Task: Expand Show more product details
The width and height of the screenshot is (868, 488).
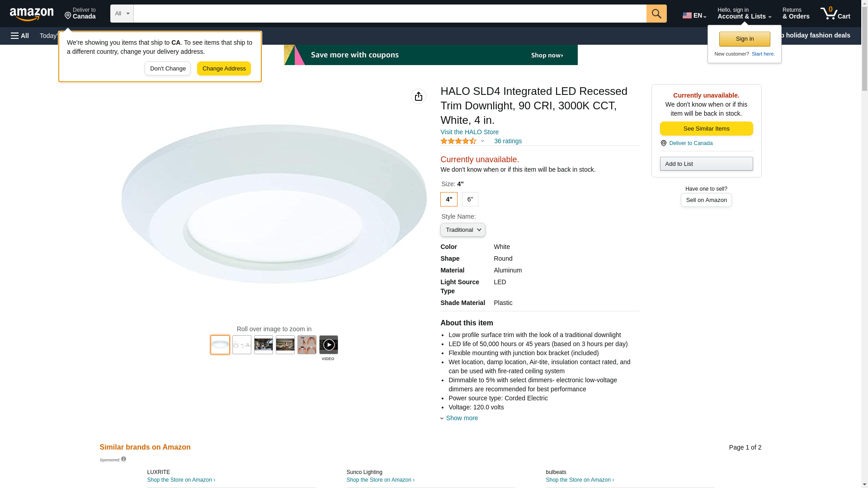Action: tap(461, 418)
